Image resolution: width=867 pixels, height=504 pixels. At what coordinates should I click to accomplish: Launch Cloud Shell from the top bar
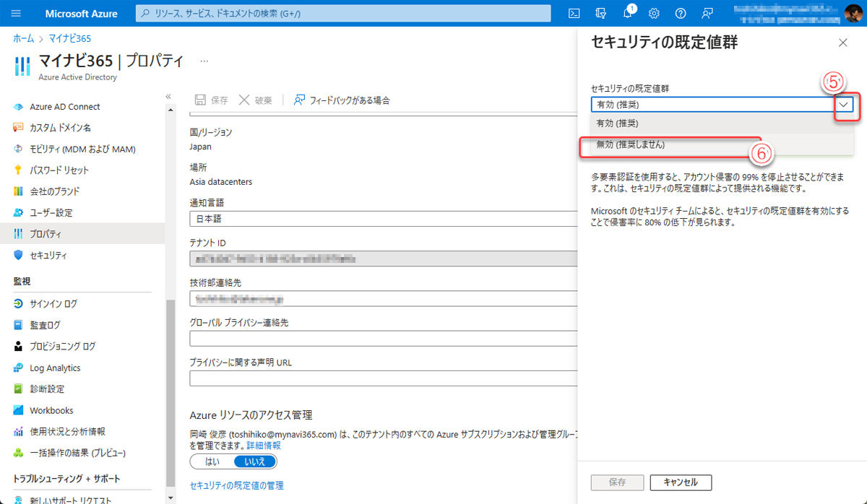574,13
